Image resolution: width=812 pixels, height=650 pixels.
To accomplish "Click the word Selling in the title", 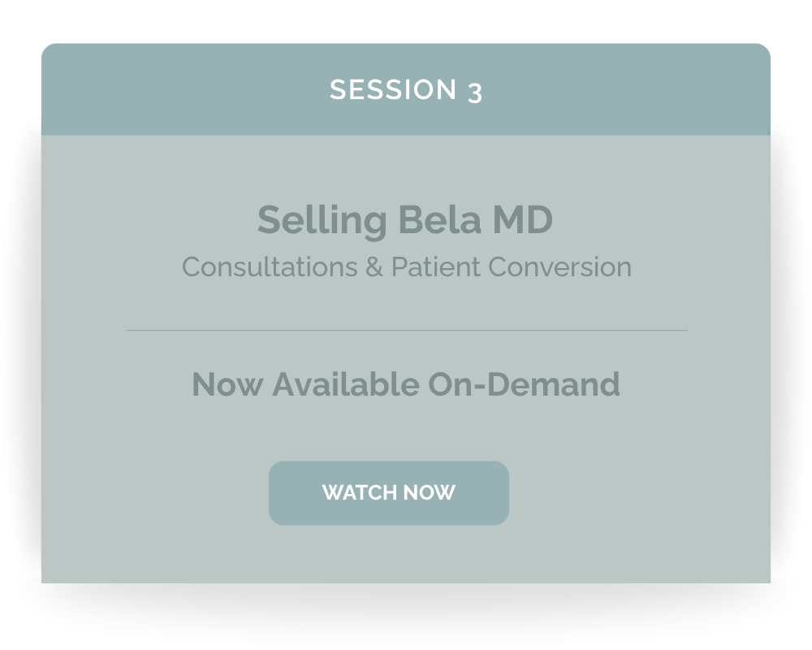I will pyautogui.click(x=322, y=221).
